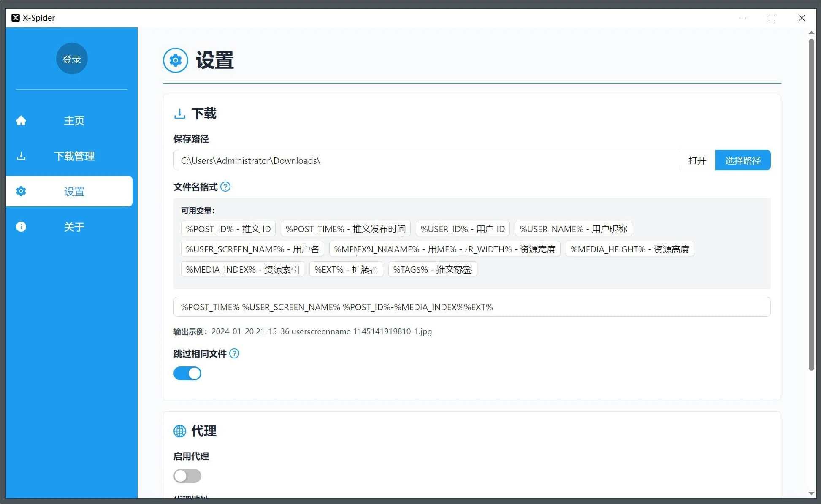Click the info icon beside 关于
The image size is (821, 504).
(21, 227)
